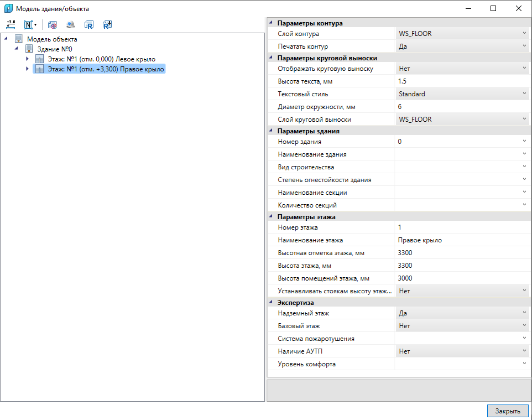Open the Печатать контур Да/Нет dropdown
Screen dimensions: 532x420
click(462, 46)
